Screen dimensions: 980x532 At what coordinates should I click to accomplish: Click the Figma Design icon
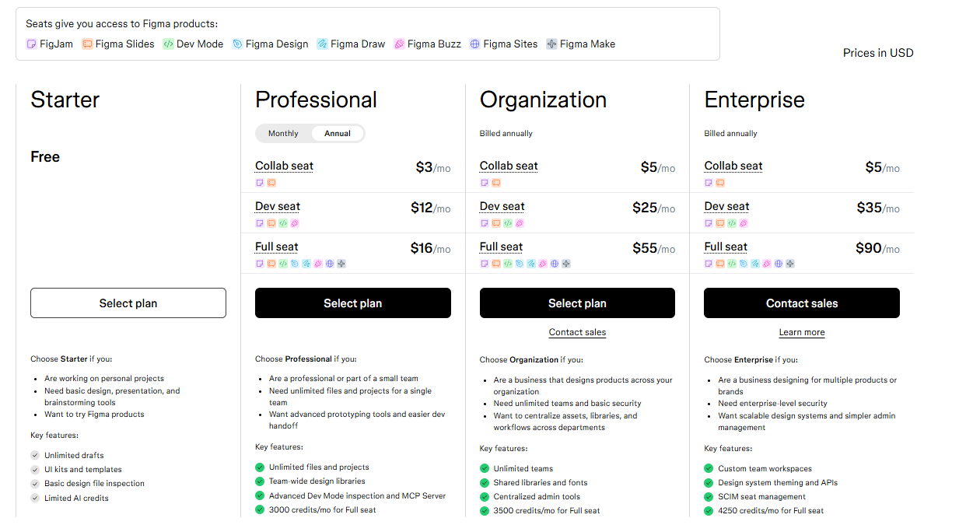point(237,44)
